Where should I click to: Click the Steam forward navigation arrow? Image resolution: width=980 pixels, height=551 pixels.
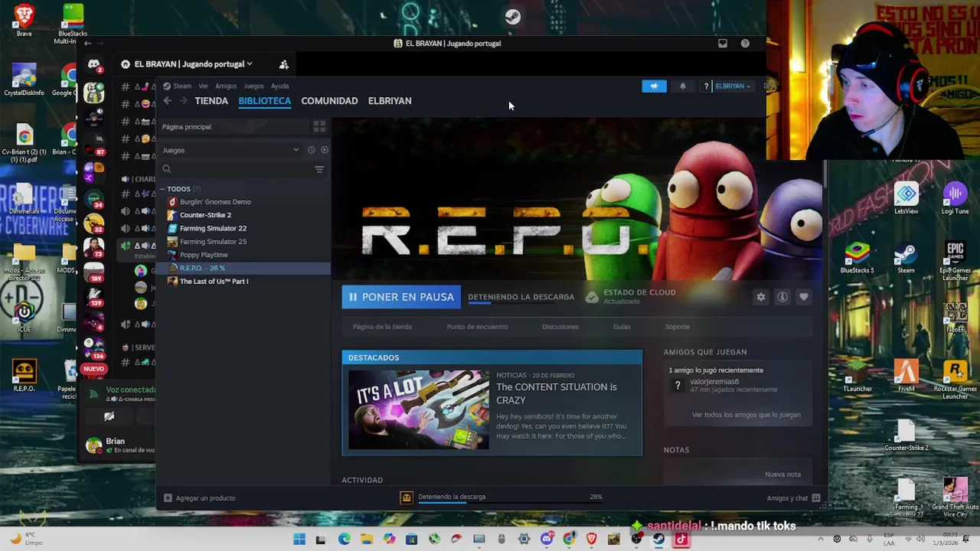click(184, 101)
